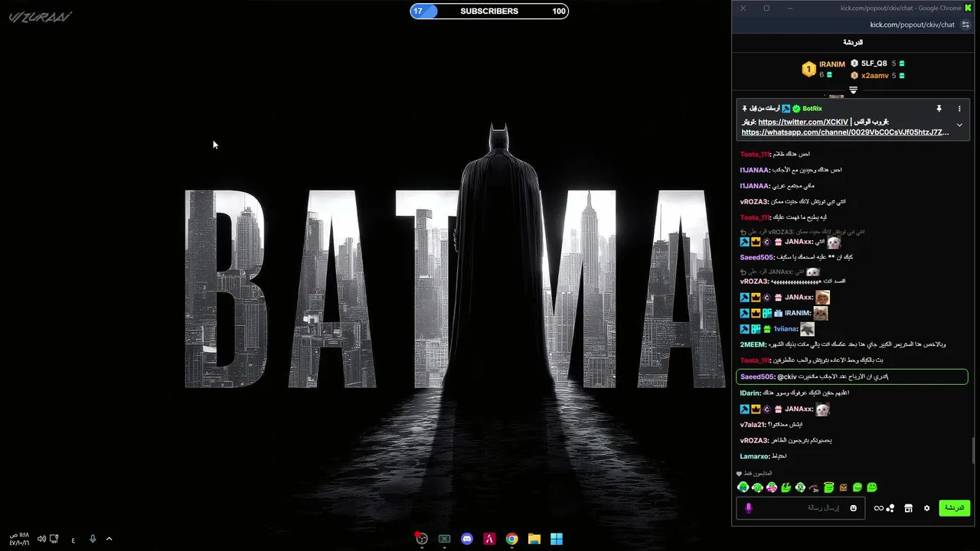
Task: Pick the green angel halo emote
Action: [828, 487]
